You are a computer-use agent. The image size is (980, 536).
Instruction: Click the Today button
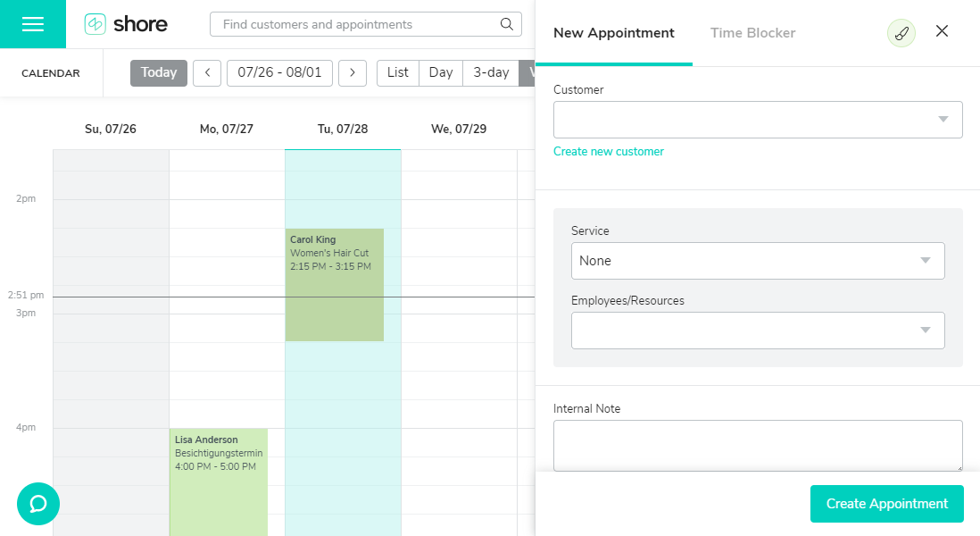click(x=159, y=72)
